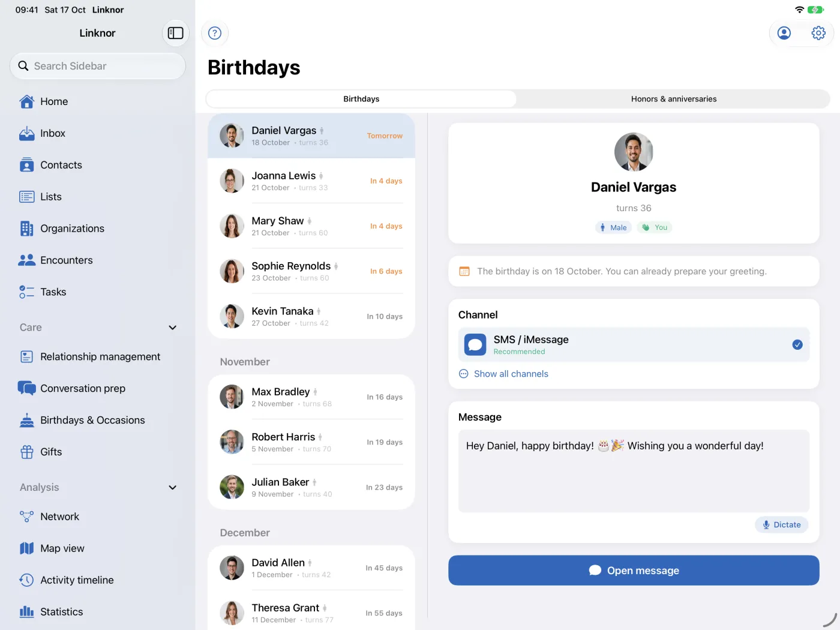
Task: Open the settings gear icon
Action: (818, 33)
